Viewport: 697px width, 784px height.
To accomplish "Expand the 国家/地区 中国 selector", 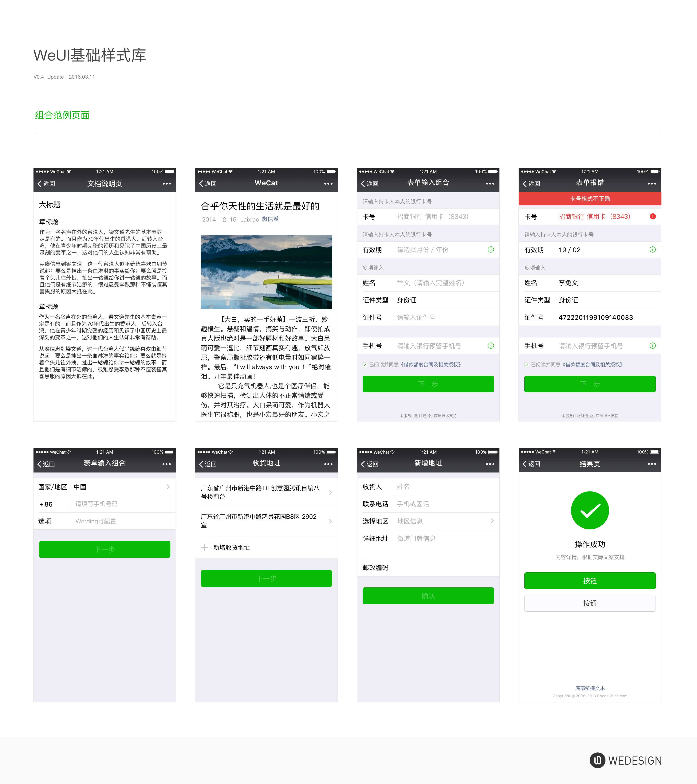I will (x=105, y=487).
